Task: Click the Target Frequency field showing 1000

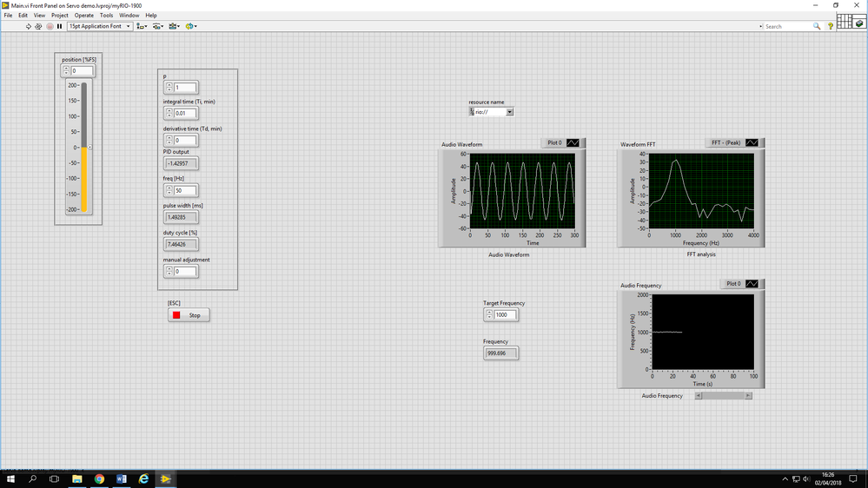Action: [505, 315]
